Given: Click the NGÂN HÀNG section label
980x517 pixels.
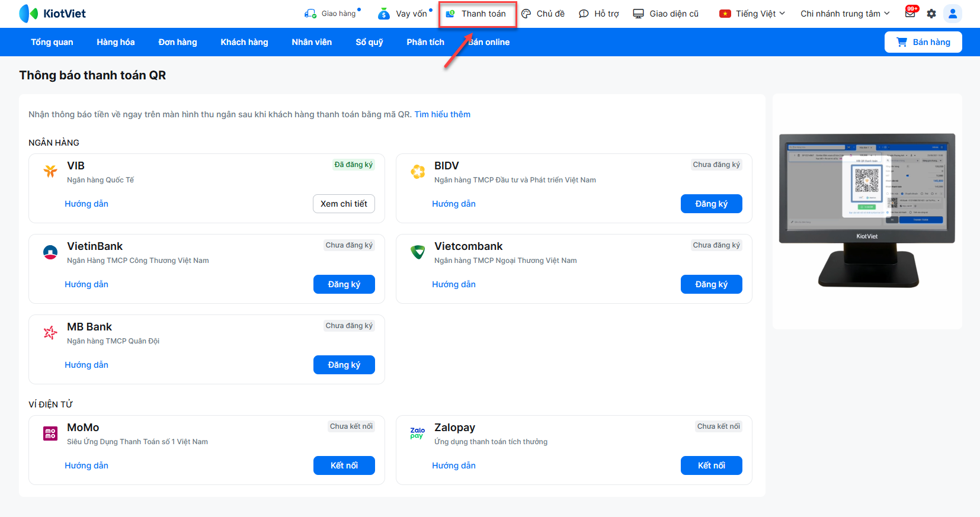Looking at the screenshot, I should pyautogui.click(x=54, y=143).
